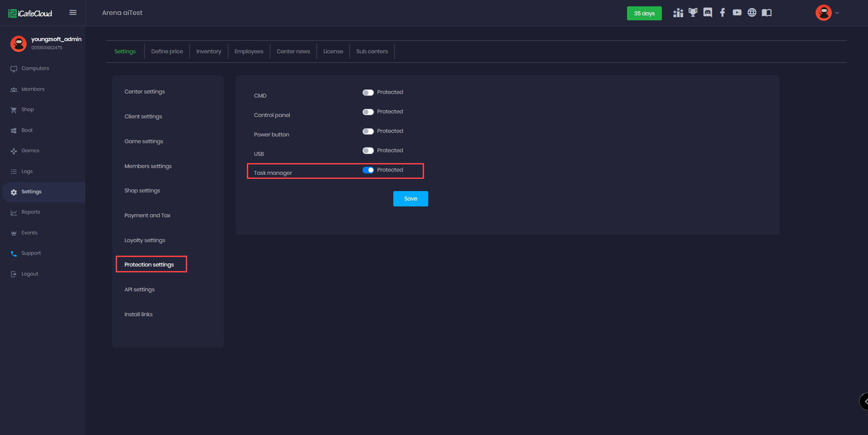Click the globe website icon

coord(752,13)
